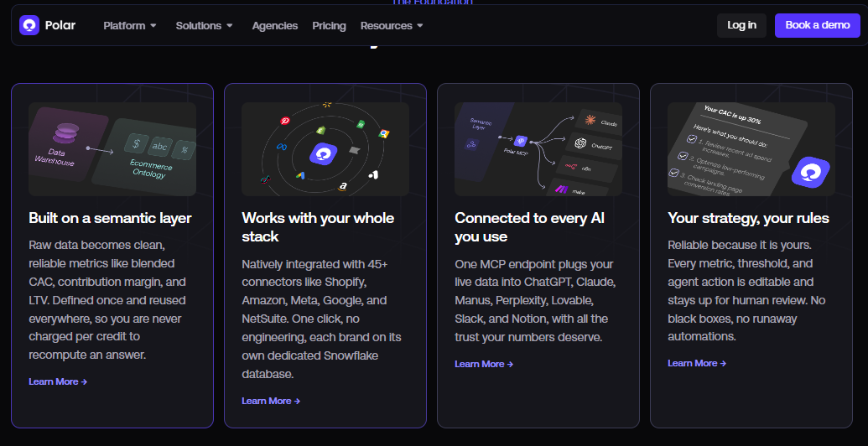Viewport: 868px width, 446px height.
Task: Toggle checkbox for Review recent ad spend increases
Action: (x=691, y=139)
